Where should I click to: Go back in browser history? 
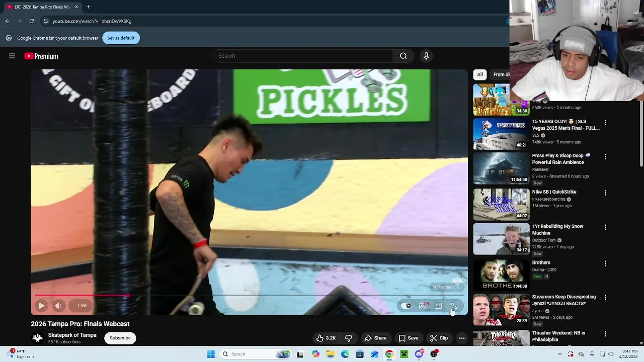(8, 21)
